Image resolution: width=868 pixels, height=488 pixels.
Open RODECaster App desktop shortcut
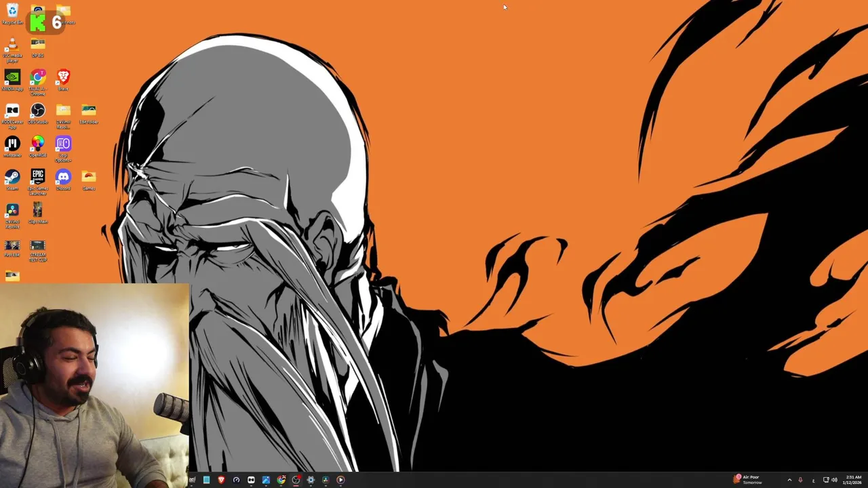click(12, 116)
